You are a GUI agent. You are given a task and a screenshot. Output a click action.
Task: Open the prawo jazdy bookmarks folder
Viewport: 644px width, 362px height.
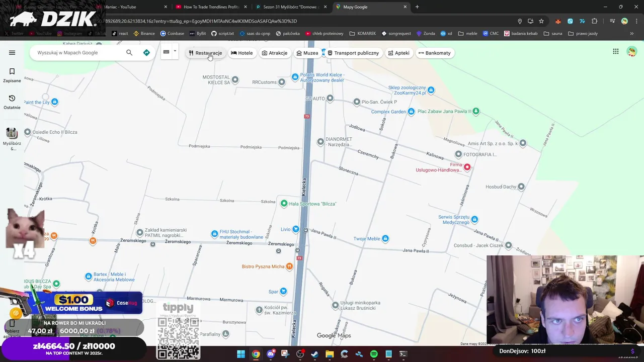pyautogui.click(x=583, y=33)
